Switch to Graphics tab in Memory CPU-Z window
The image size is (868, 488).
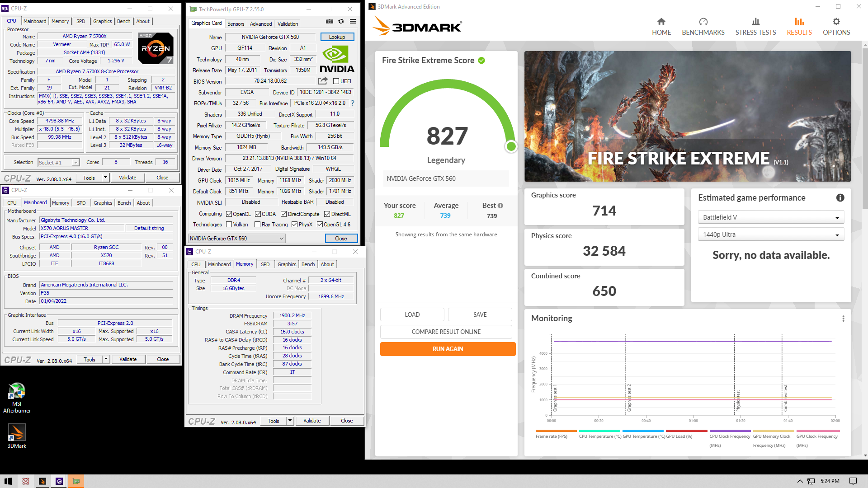coord(287,264)
